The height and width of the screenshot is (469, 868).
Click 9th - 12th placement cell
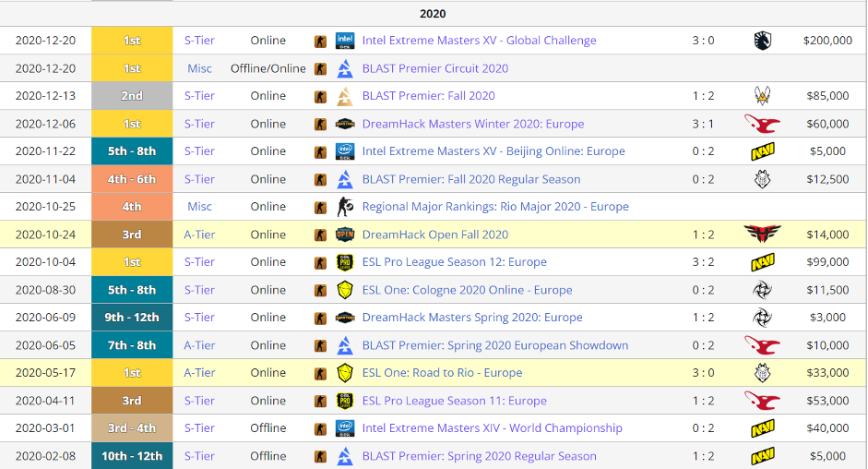[132, 318]
